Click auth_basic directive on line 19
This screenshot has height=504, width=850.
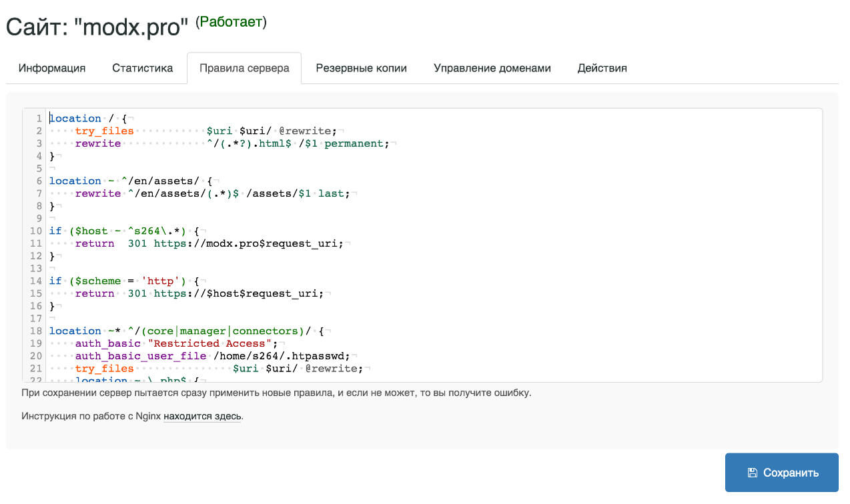pos(108,343)
